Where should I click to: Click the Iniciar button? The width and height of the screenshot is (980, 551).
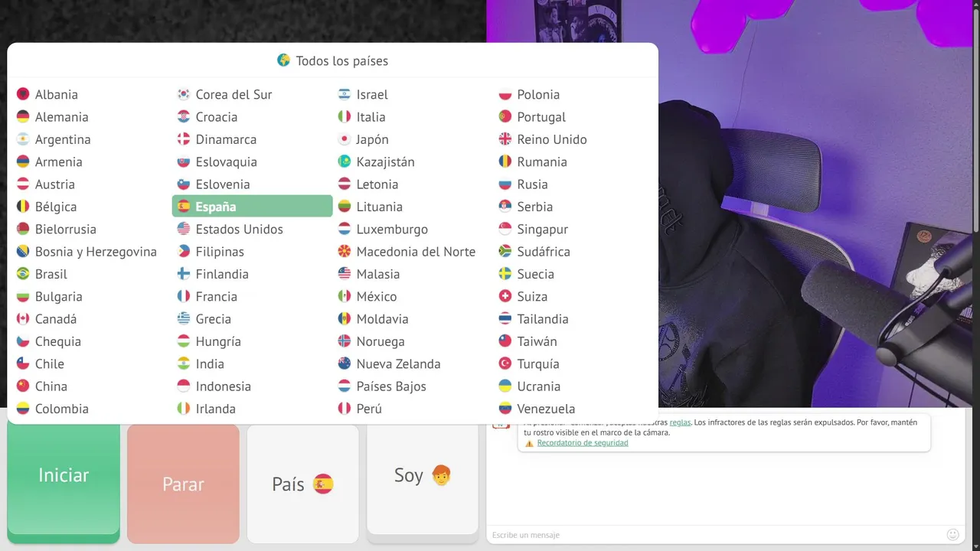[x=64, y=479]
